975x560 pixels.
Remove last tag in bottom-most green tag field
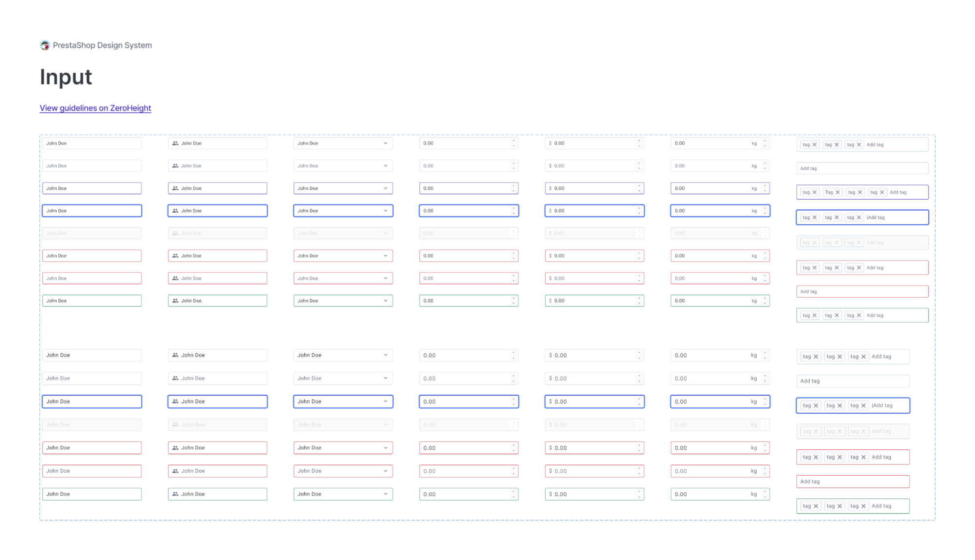click(863, 506)
